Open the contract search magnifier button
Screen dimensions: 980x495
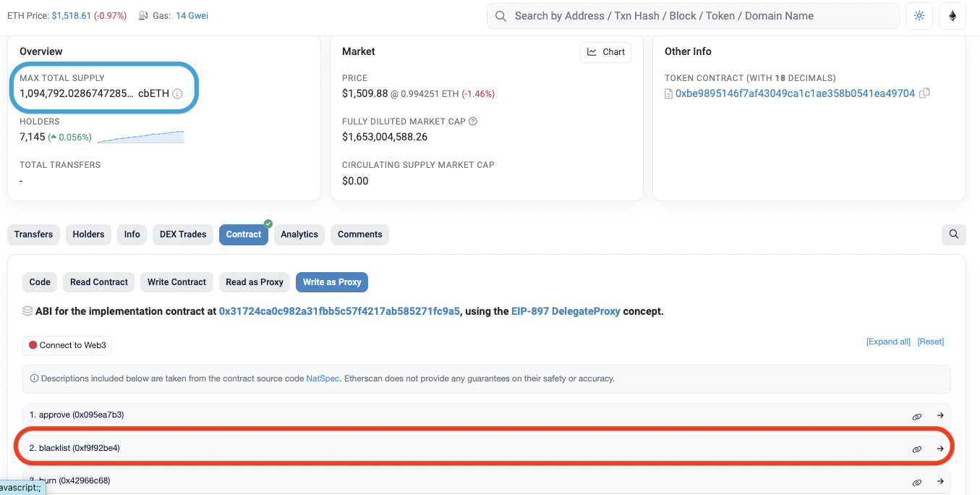954,234
